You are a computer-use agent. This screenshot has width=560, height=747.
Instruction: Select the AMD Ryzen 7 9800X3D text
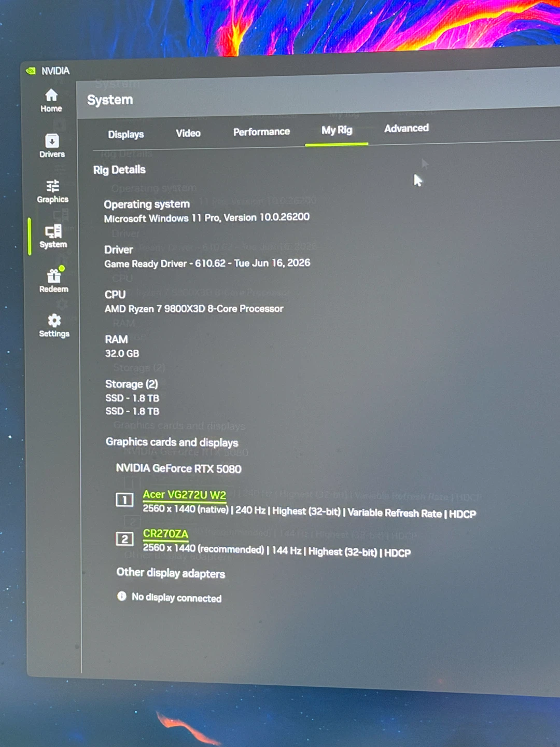click(x=194, y=309)
